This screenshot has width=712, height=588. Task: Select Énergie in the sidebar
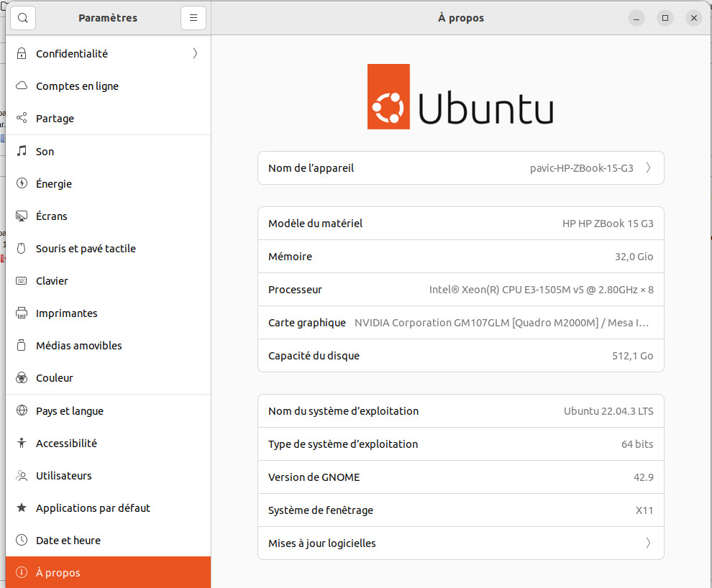(54, 184)
